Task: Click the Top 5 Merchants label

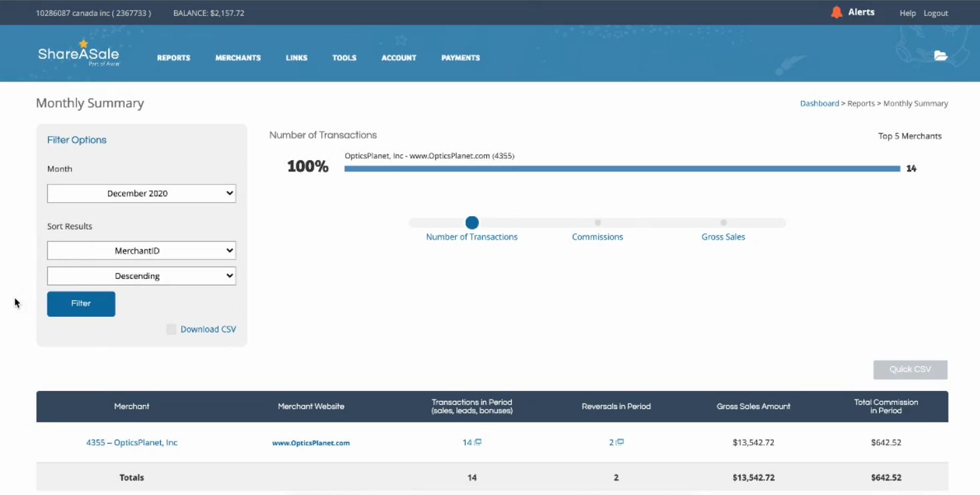Action: [910, 136]
